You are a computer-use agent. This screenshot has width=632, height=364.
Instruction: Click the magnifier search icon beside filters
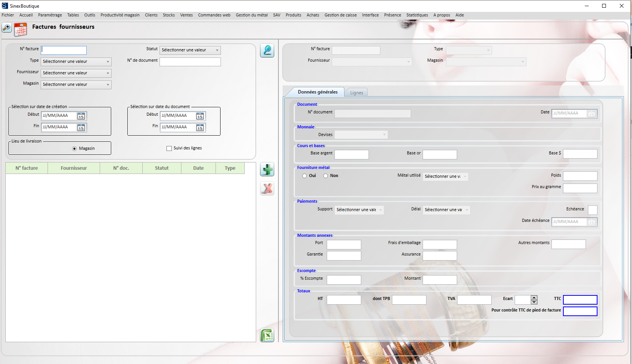click(x=267, y=50)
